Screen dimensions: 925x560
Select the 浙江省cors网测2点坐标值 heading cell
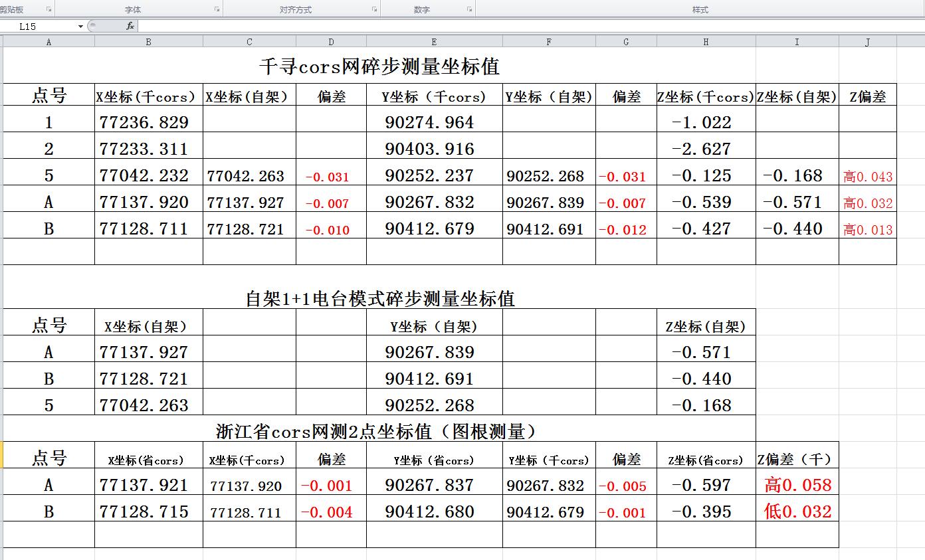[x=376, y=432]
